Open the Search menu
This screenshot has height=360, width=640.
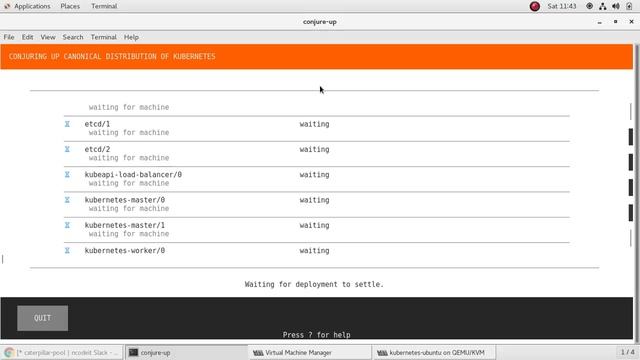tap(73, 37)
